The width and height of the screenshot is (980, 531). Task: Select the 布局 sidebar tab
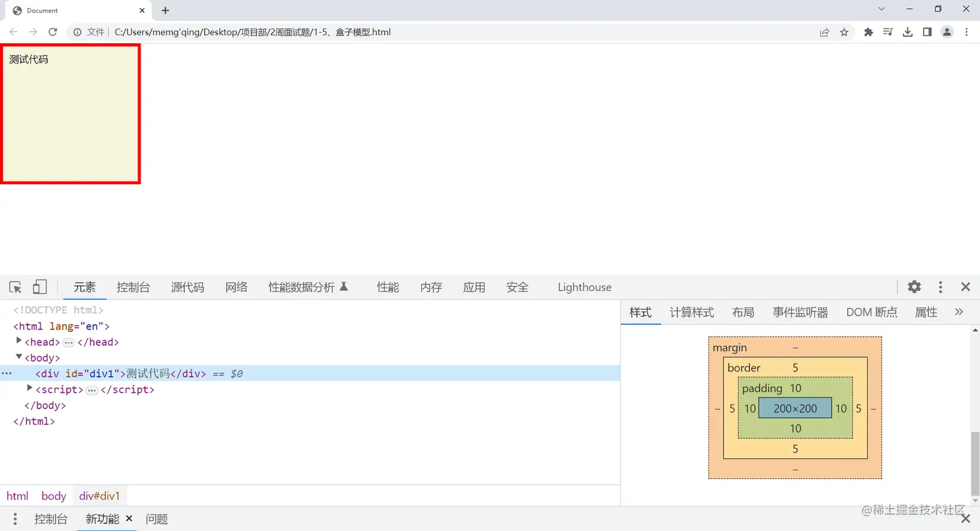pyautogui.click(x=743, y=313)
